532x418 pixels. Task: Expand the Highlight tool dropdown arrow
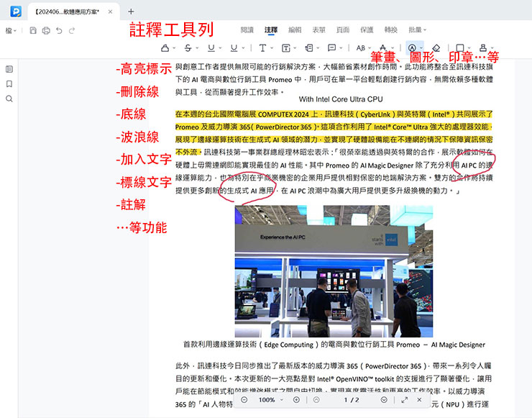[x=174, y=48]
